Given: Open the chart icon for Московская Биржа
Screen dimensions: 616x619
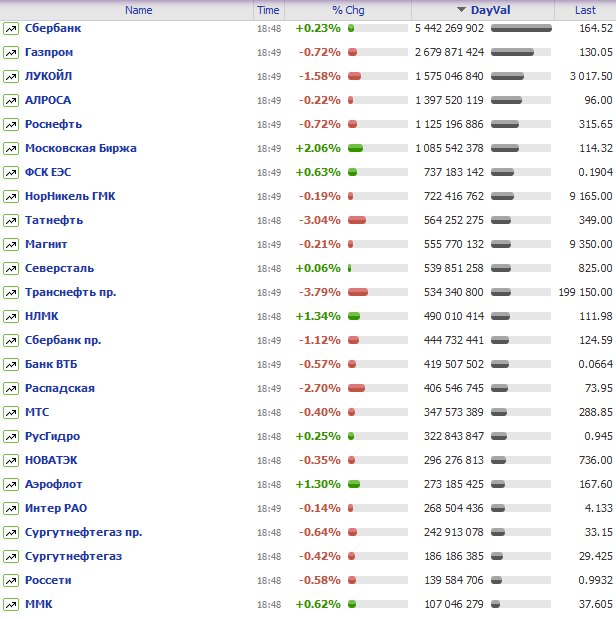Looking at the screenshot, I should point(10,148).
